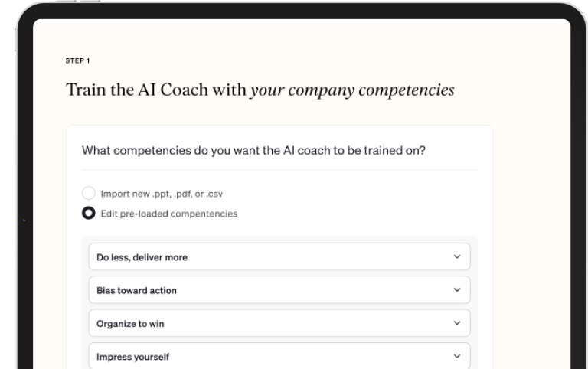588x369 pixels.
Task: Select the Import new .ppt, .pdf, or .csv radio button
Action: 89,194
